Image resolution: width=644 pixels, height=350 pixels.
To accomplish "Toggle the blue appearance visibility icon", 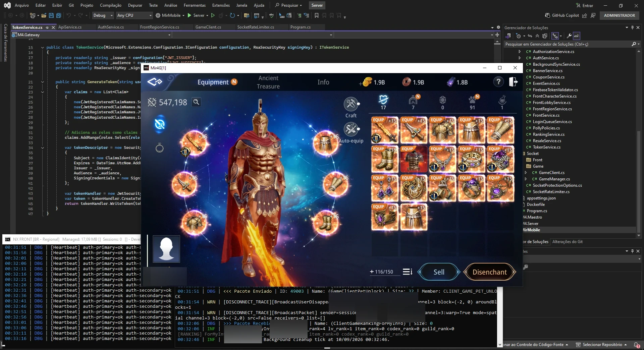I will [160, 124].
